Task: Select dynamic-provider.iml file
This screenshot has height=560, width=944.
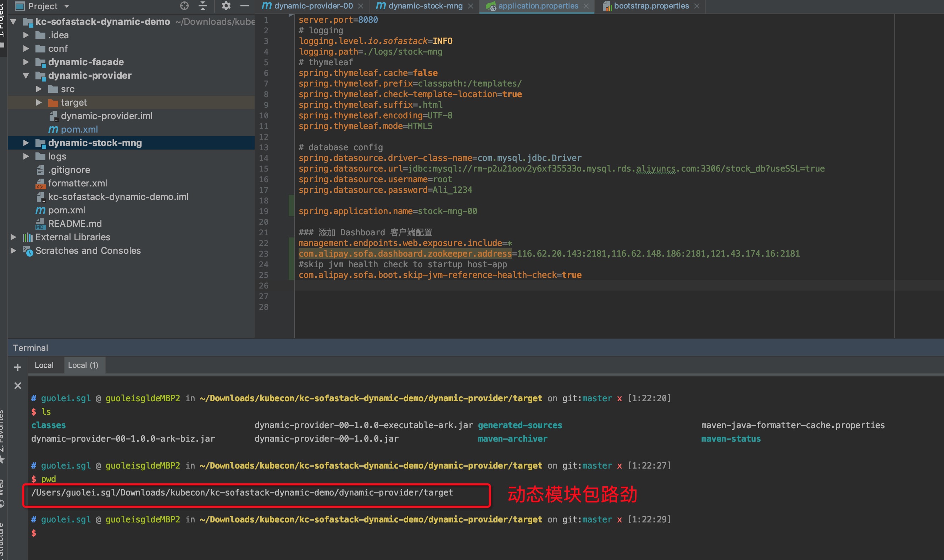Action: 106,116
